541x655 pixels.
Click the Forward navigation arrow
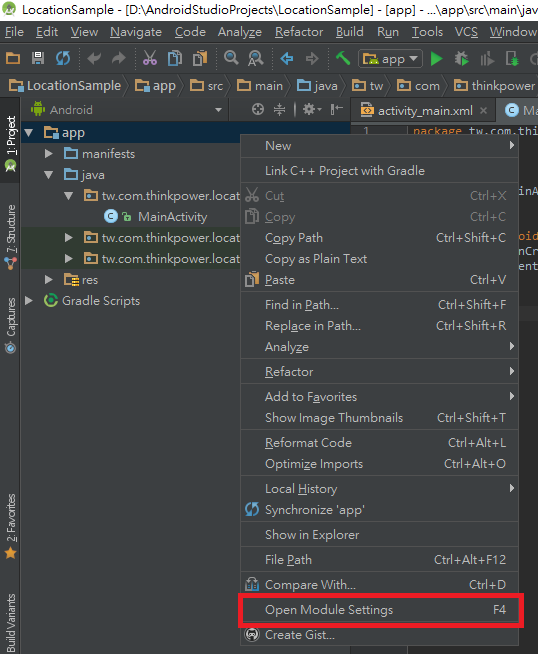(312, 58)
